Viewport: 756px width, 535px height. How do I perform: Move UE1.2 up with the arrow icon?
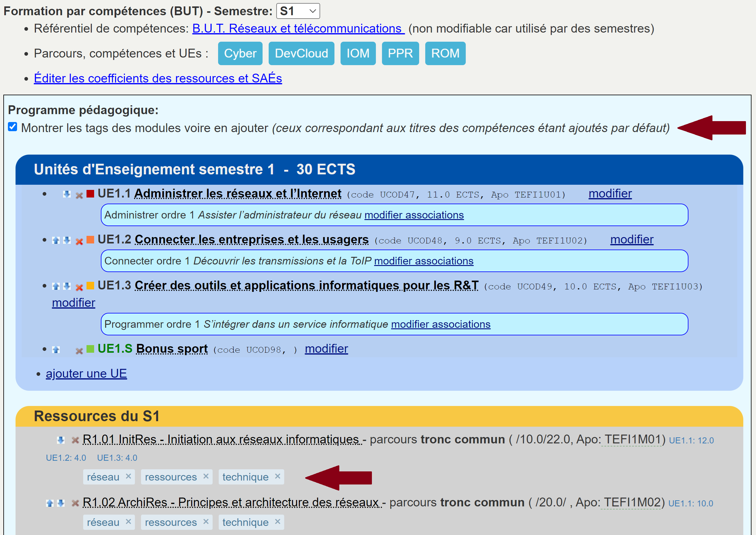coord(56,240)
